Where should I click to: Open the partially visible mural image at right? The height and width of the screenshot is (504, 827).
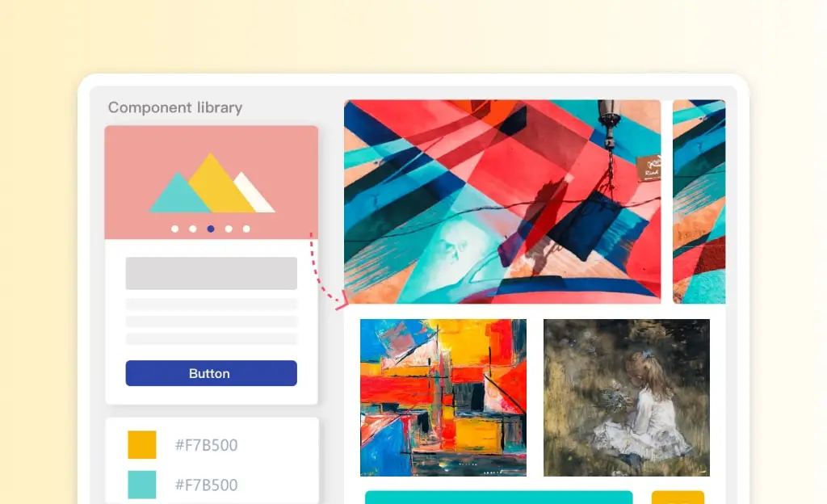pyautogui.click(x=699, y=202)
